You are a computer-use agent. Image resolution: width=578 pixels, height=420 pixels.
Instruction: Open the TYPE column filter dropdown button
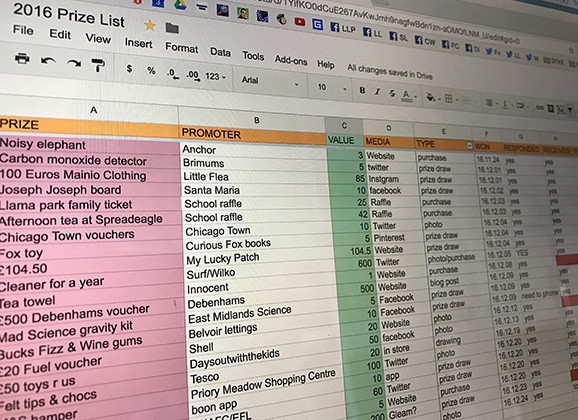tap(469, 146)
